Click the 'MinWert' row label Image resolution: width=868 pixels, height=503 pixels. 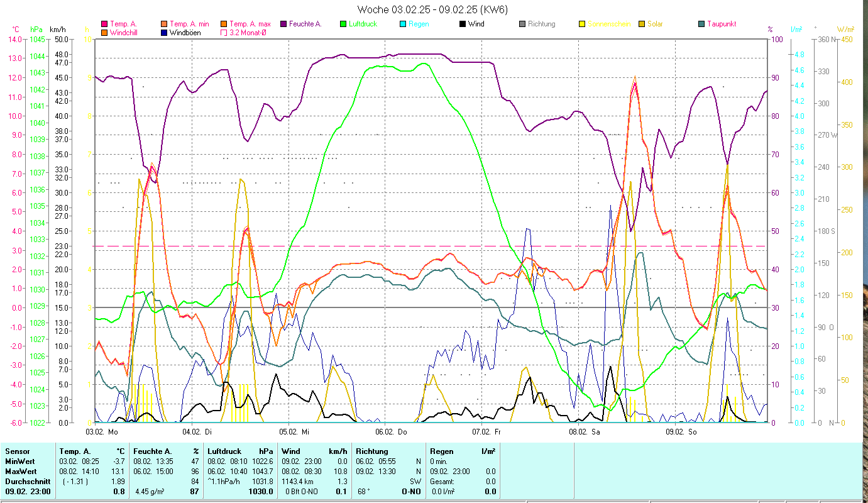[x=20, y=462]
